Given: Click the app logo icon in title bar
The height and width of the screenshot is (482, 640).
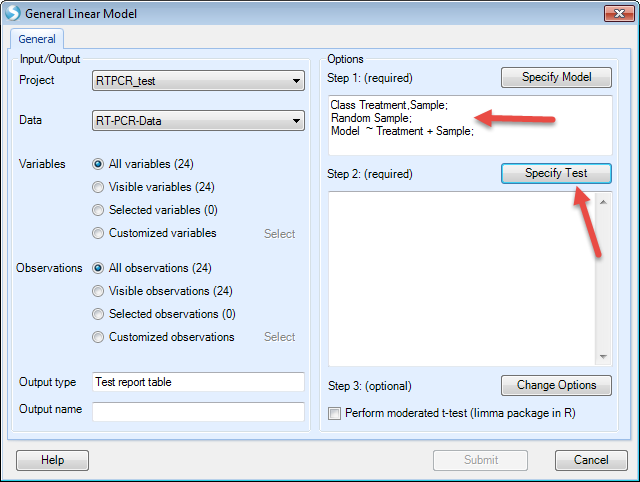Looking at the screenshot, I should 13,13.
